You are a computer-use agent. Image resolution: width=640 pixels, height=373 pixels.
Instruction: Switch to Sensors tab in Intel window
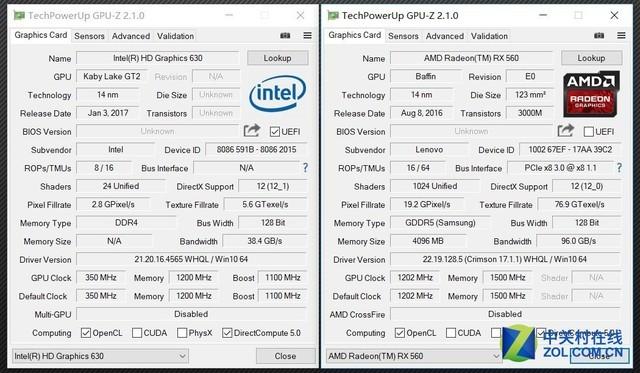89,36
